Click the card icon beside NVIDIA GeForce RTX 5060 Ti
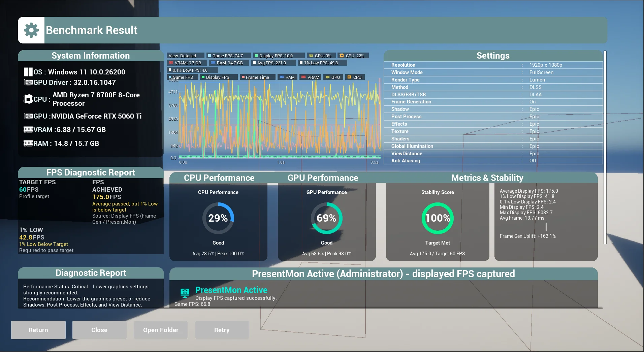644x352 pixels. (28, 116)
